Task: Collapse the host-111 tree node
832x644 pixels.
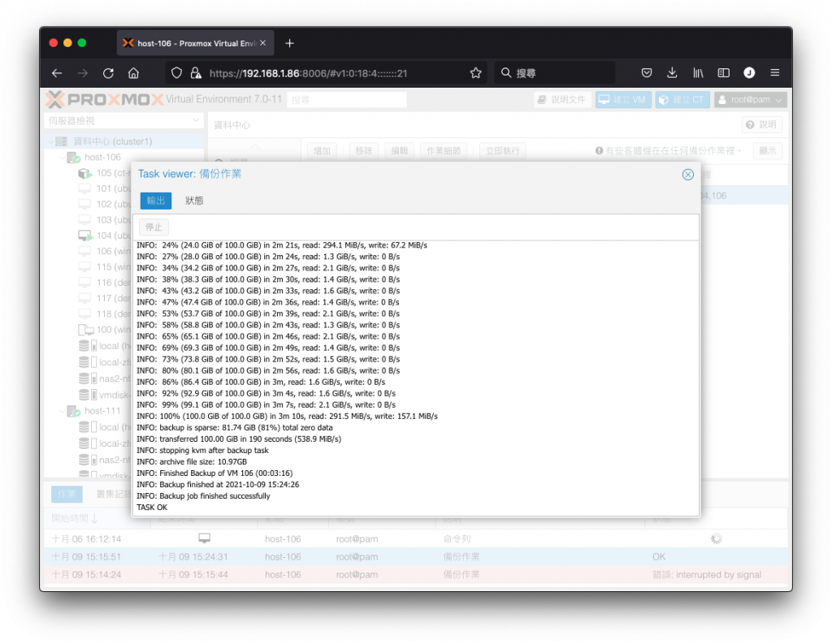Action: tap(62, 411)
